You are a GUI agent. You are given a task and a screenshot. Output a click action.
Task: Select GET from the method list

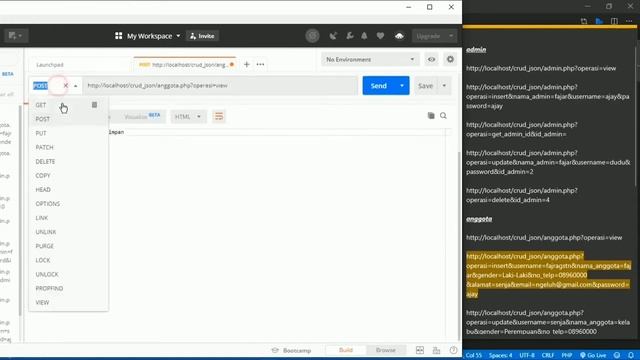click(x=40, y=105)
